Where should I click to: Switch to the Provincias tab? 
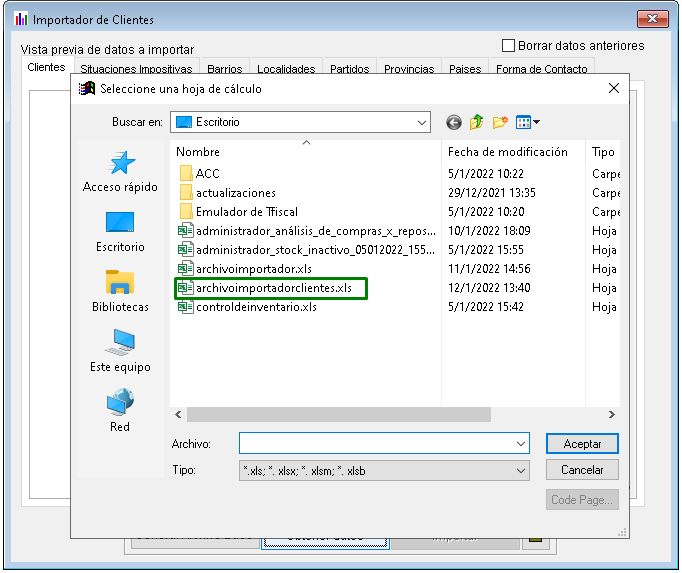click(409, 70)
